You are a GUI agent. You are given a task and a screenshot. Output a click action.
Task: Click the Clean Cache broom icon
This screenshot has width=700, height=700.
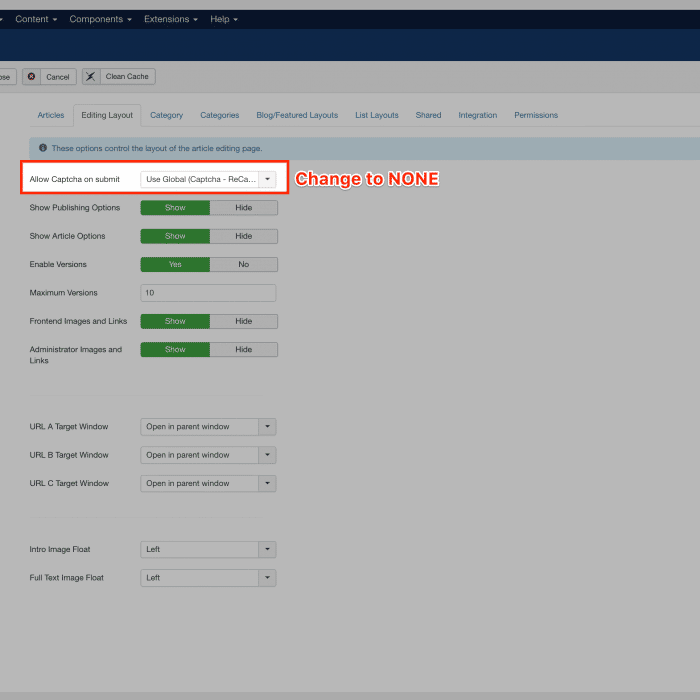[92, 77]
